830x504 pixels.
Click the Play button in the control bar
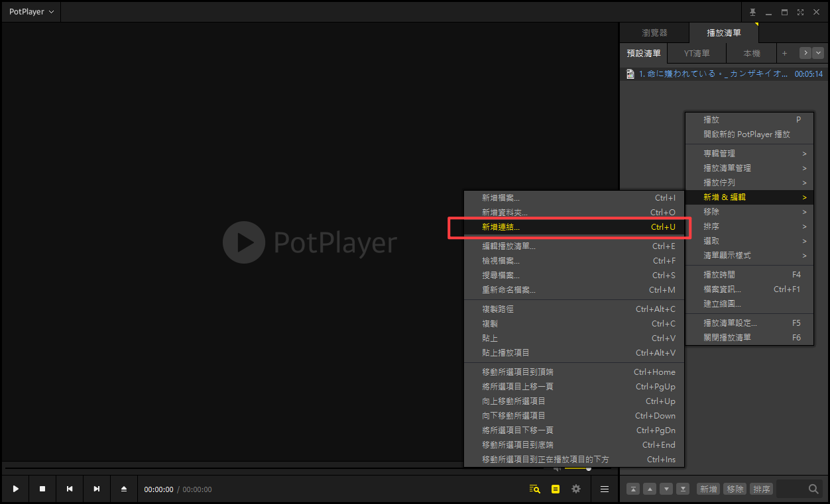(x=16, y=489)
